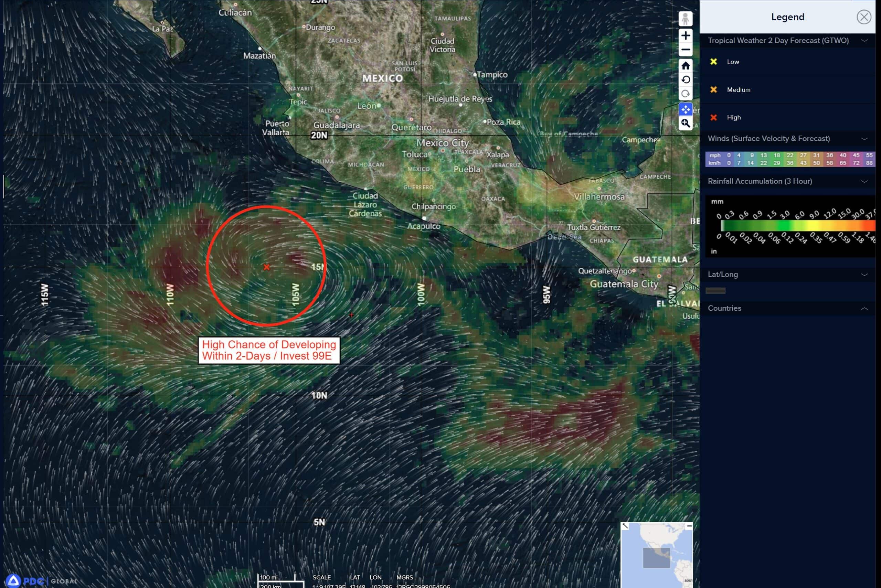
Task: Select the zoom-to-area magnifier tool
Action: coord(685,124)
